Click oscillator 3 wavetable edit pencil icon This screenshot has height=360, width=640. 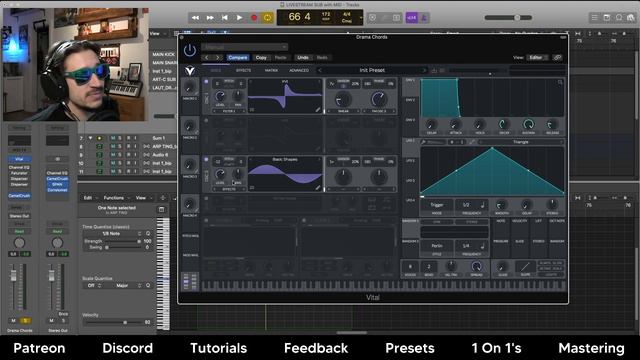click(318, 187)
